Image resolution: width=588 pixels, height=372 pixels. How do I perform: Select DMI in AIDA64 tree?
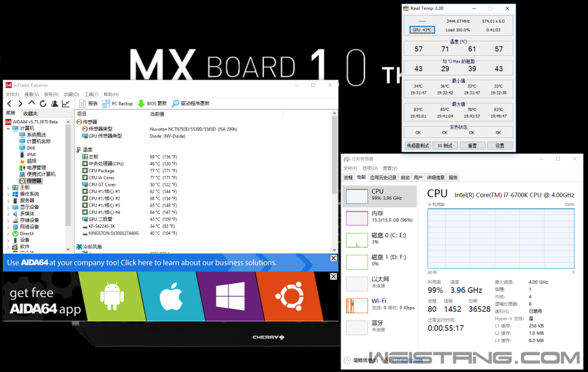28,148
